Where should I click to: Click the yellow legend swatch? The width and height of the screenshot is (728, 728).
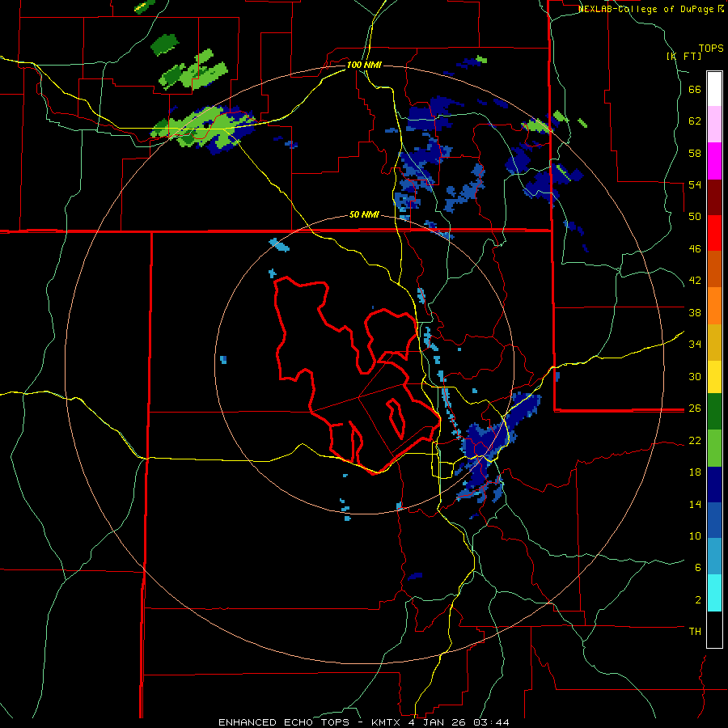click(714, 377)
